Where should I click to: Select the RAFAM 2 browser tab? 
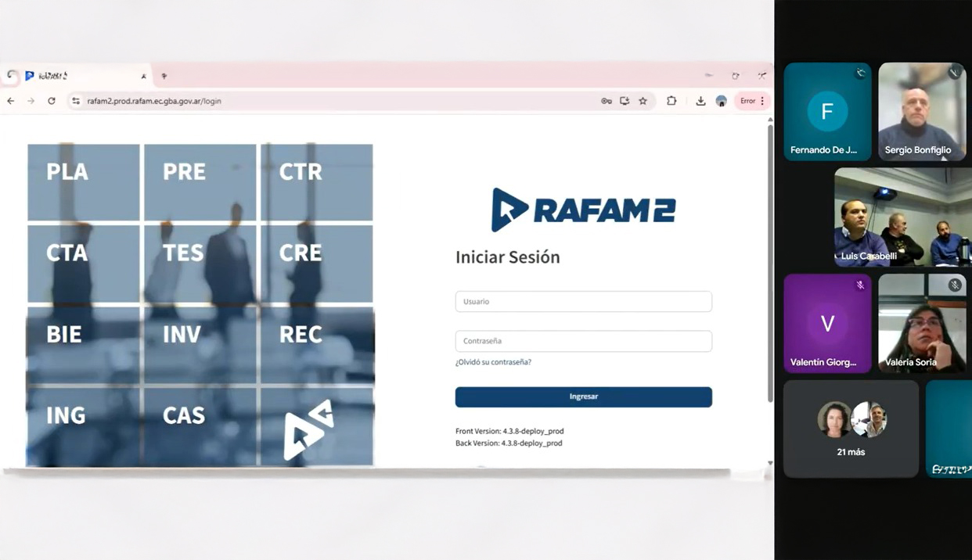tap(78, 76)
